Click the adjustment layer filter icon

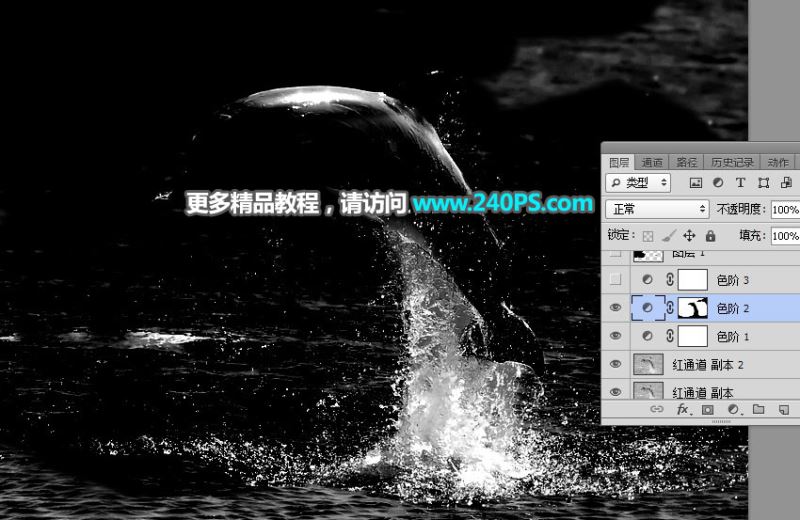click(718, 183)
